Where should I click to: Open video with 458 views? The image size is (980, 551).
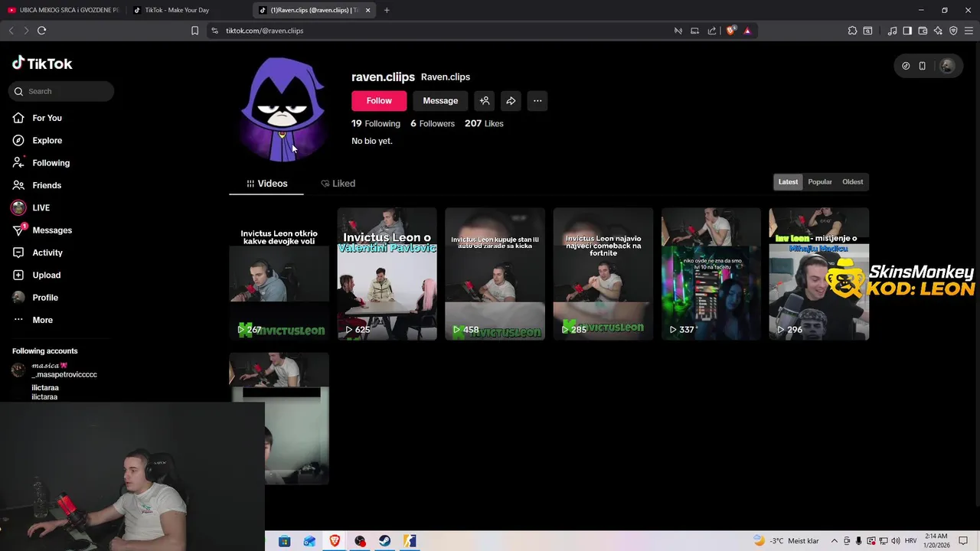tap(495, 274)
